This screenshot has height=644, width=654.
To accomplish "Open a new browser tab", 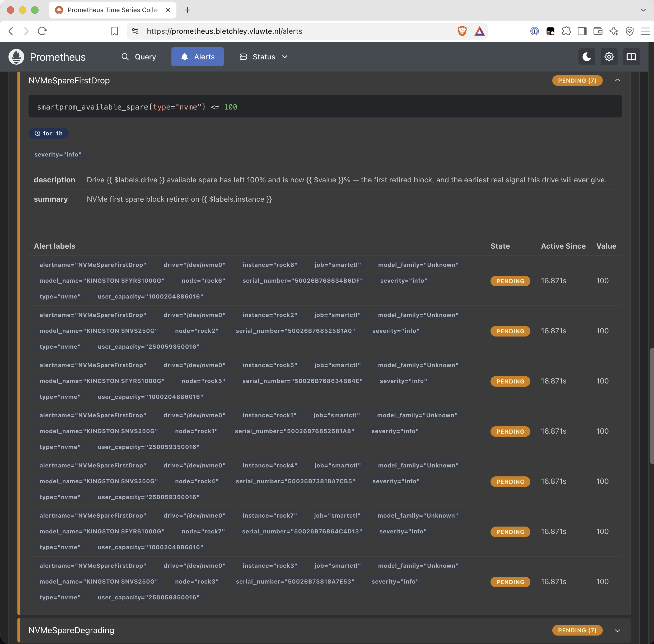I will click(x=188, y=10).
